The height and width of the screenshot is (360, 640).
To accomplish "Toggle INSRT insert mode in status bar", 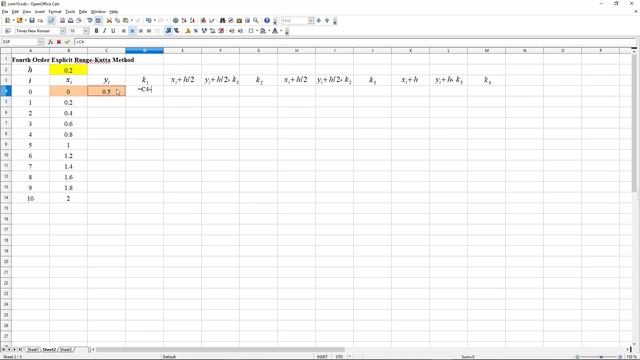I will click(x=322, y=357).
